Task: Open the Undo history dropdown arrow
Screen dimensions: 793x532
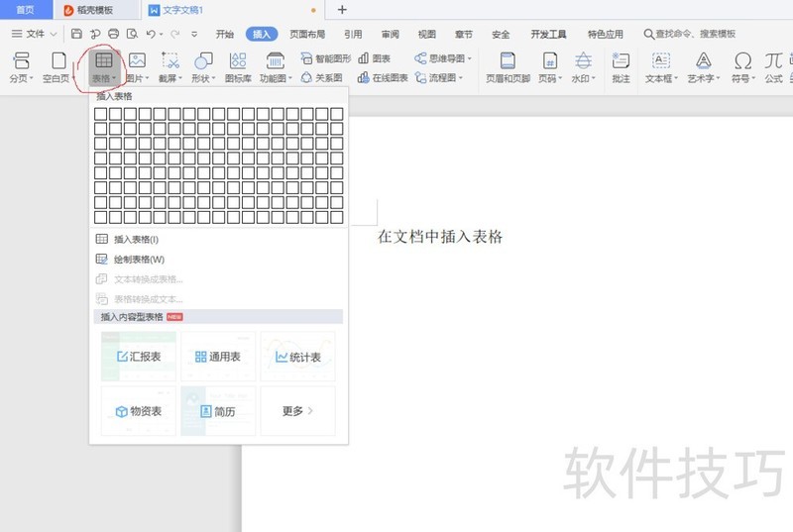Action: point(162,35)
